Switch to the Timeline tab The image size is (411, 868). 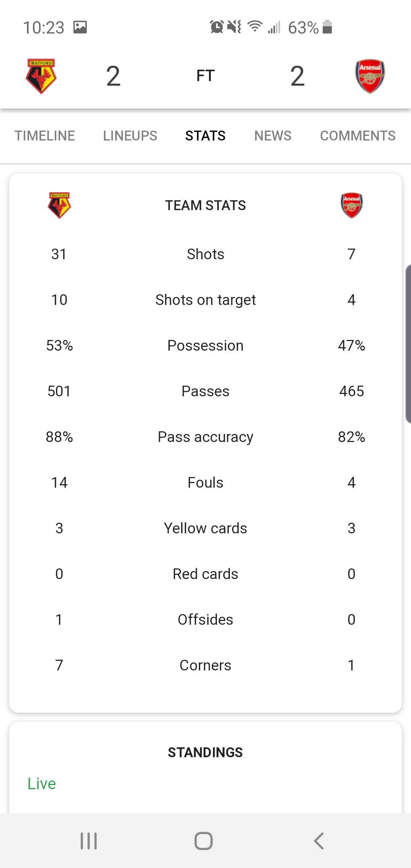coord(45,136)
